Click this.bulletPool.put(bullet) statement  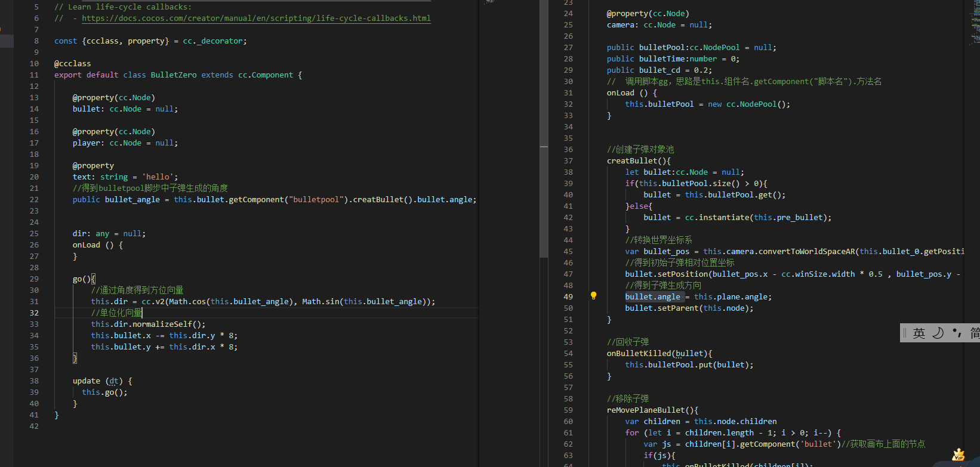pyautogui.click(x=689, y=365)
